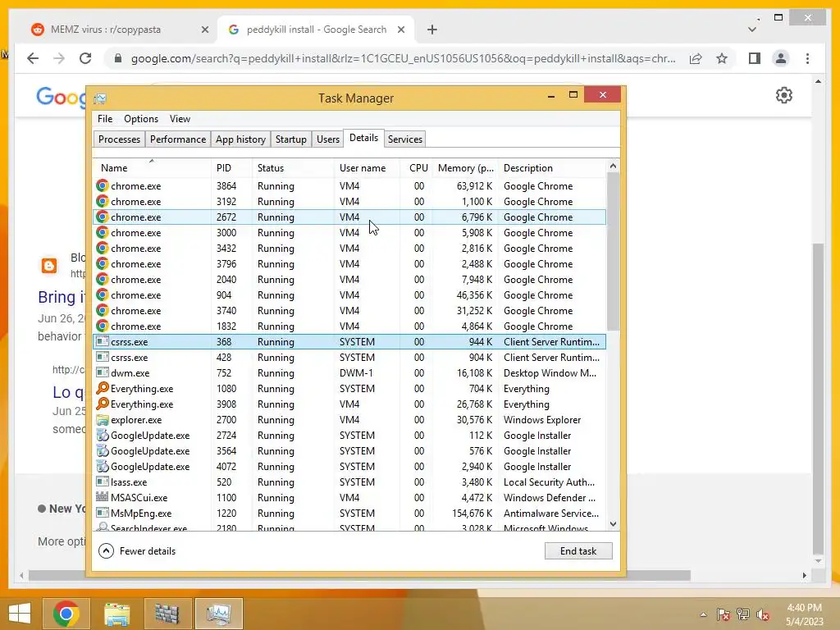Select csrss.exe row with PID 428
Viewport: 840px width, 630px height.
coord(349,358)
